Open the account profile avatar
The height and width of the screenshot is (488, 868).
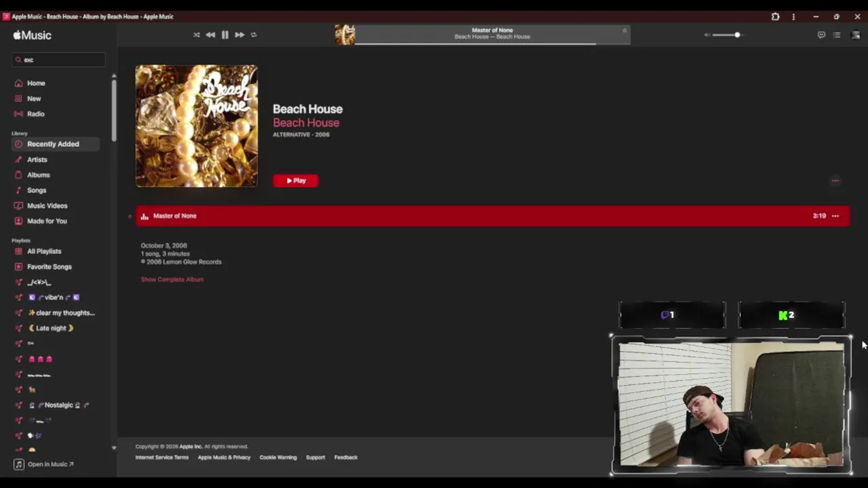pos(855,35)
